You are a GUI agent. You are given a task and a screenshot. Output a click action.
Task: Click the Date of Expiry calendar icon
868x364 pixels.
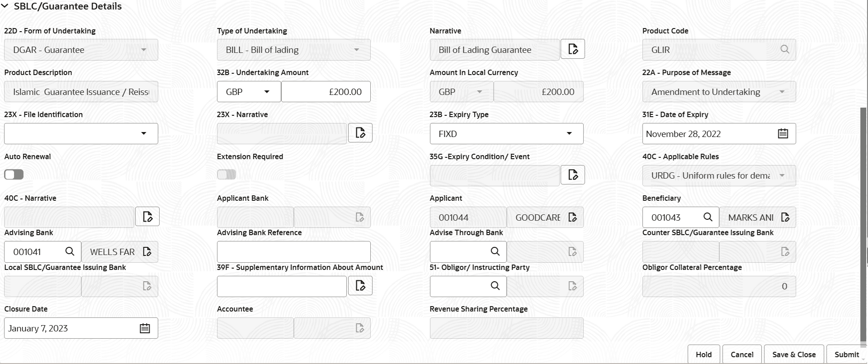[783, 133]
